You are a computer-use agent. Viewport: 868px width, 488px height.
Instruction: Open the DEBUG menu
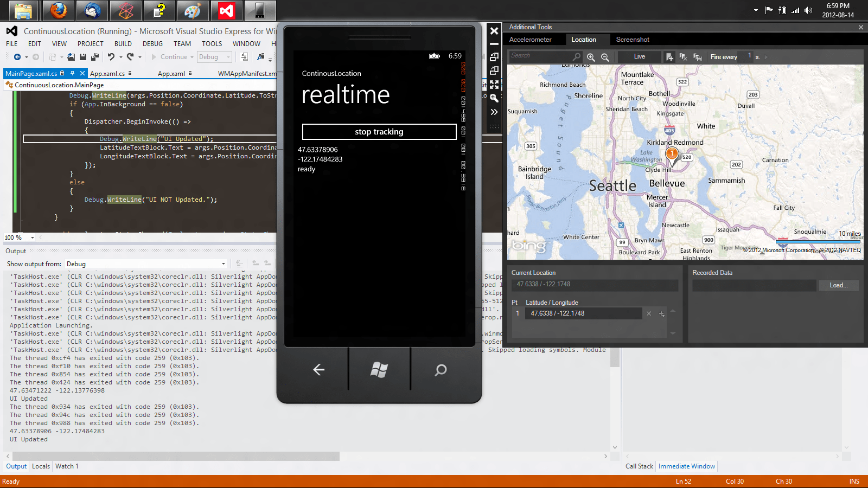(x=152, y=44)
